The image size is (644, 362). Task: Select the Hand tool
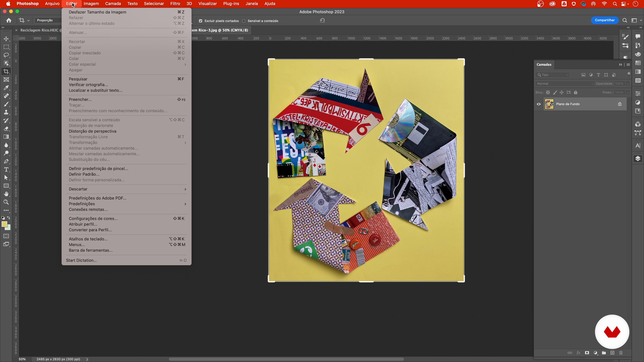coord(6,194)
